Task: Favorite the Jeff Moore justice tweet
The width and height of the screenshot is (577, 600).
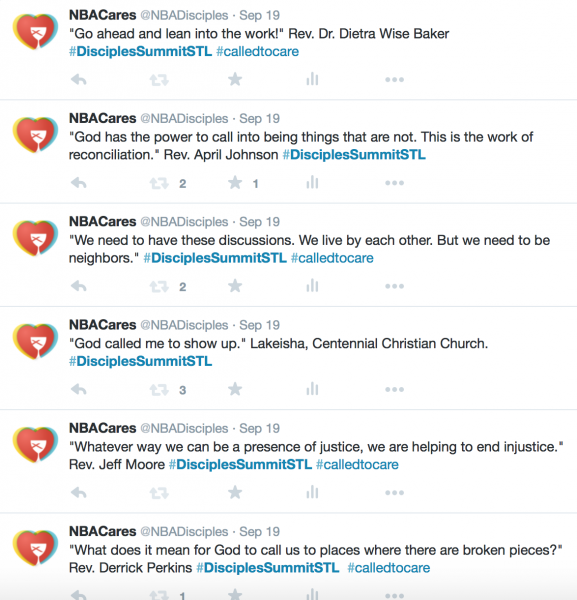Action: coord(235,492)
